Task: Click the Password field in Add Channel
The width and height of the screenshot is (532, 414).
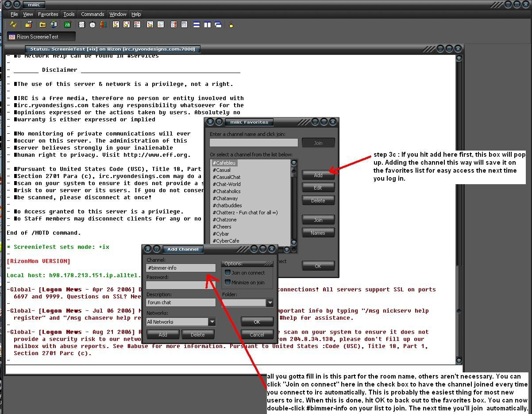Action: click(181, 285)
